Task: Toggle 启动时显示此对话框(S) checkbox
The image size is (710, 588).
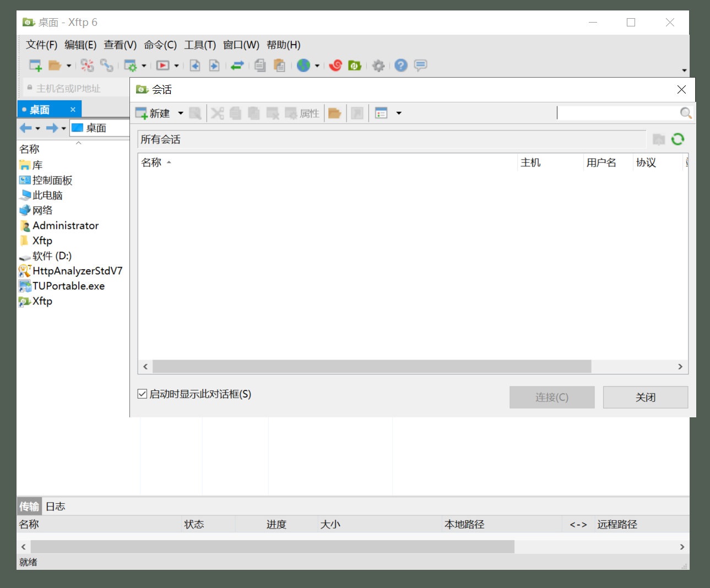Action: point(142,394)
